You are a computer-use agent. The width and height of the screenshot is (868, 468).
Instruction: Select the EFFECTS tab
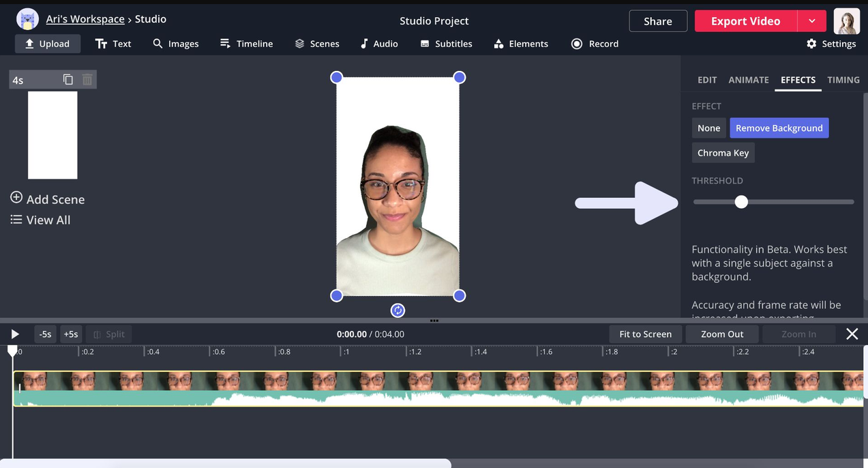point(798,80)
